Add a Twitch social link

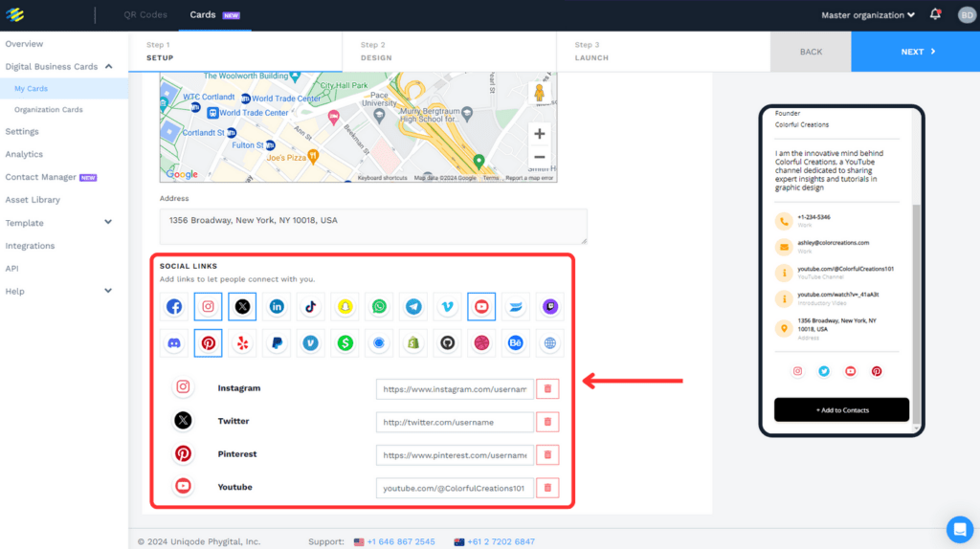pos(550,307)
